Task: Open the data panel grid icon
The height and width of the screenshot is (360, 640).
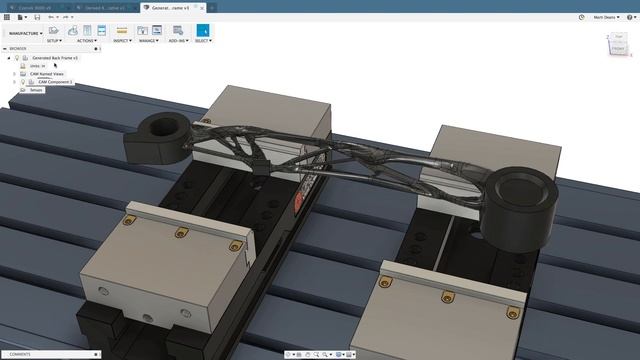Action: [7, 17]
